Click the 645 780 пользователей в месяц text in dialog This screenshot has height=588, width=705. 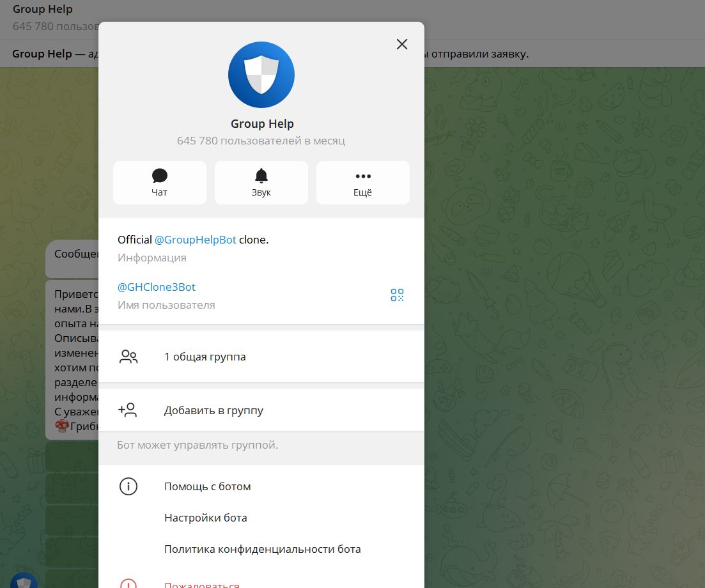coord(261,141)
